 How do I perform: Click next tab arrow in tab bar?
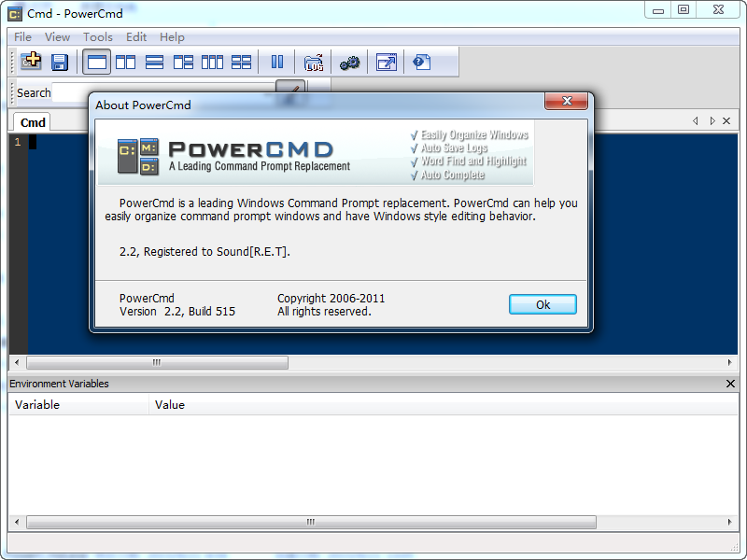tap(712, 121)
